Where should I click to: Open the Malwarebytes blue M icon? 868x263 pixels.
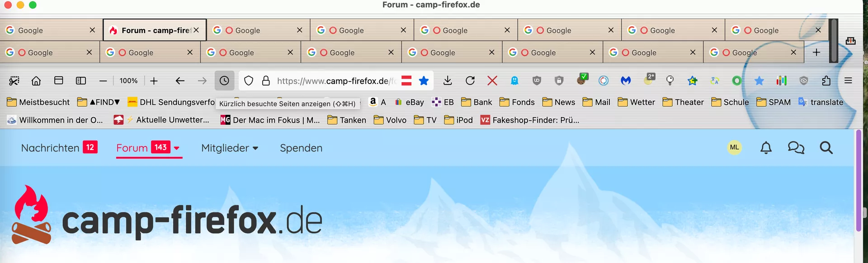coord(626,81)
